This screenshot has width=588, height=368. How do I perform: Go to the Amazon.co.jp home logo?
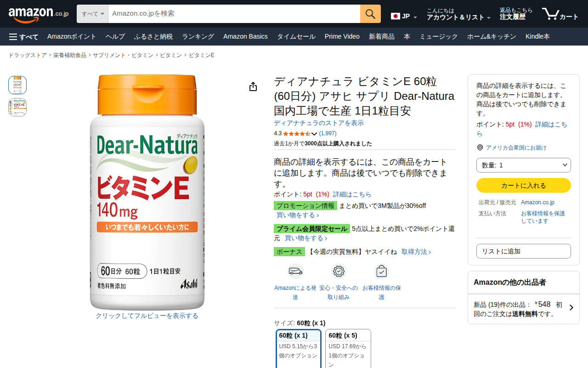coord(39,15)
